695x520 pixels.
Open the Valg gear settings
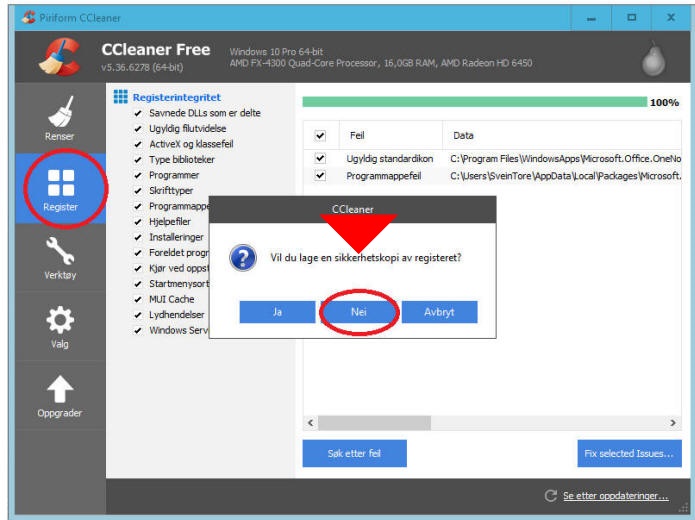[60, 327]
